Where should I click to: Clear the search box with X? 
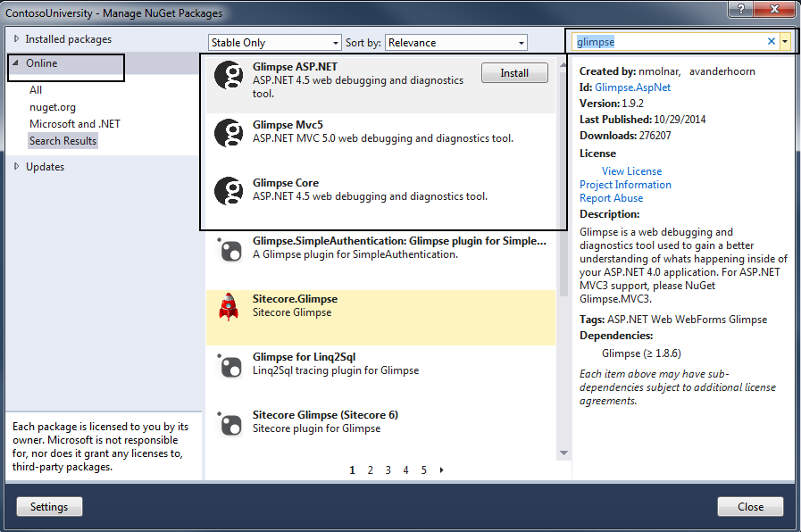(x=772, y=41)
